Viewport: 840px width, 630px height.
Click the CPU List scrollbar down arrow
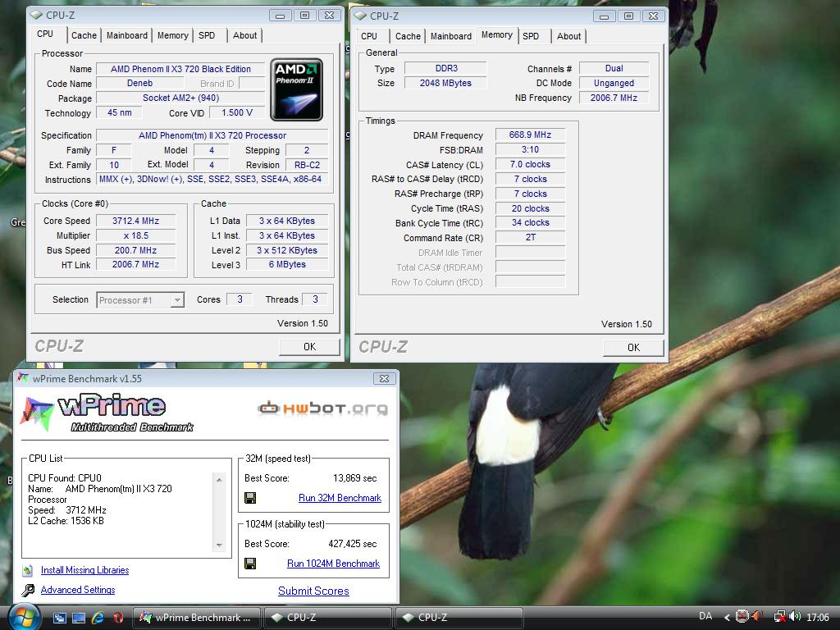pyautogui.click(x=219, y=545)
